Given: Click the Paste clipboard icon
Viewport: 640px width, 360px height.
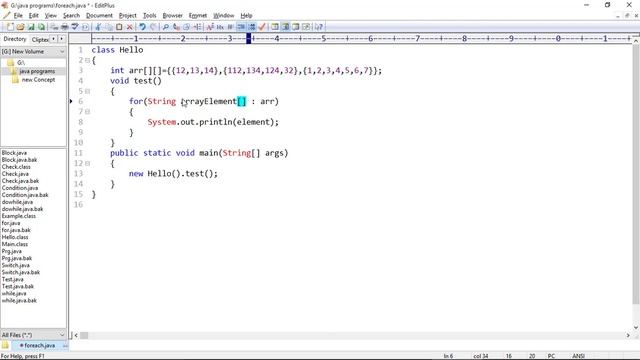Looking at the screenshot, I should coord(119,27).
